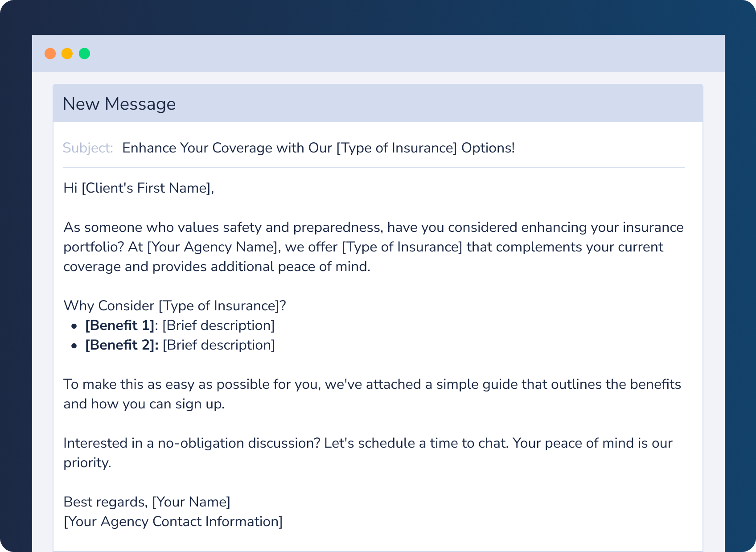This screenshot has width=756, height=552.
Task: Click the green maximize window dot
Action: [84, 54]
